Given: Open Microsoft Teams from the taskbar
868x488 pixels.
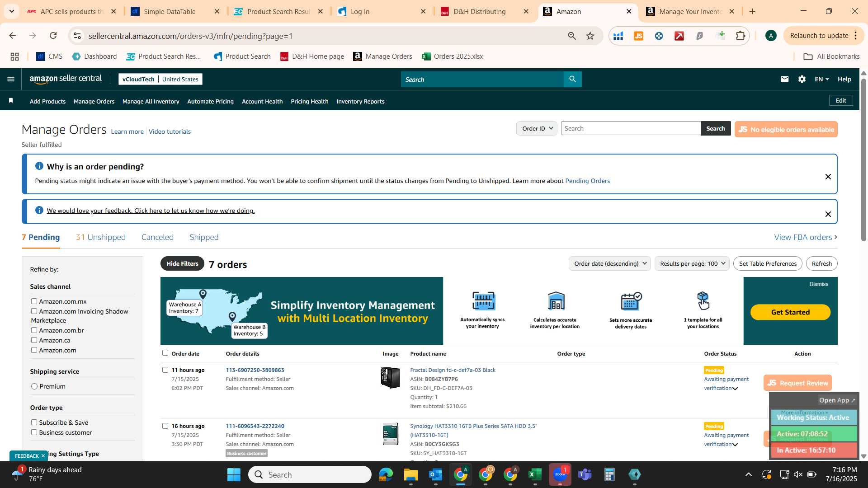Looking at the screenshot, I should click(585, 474).
